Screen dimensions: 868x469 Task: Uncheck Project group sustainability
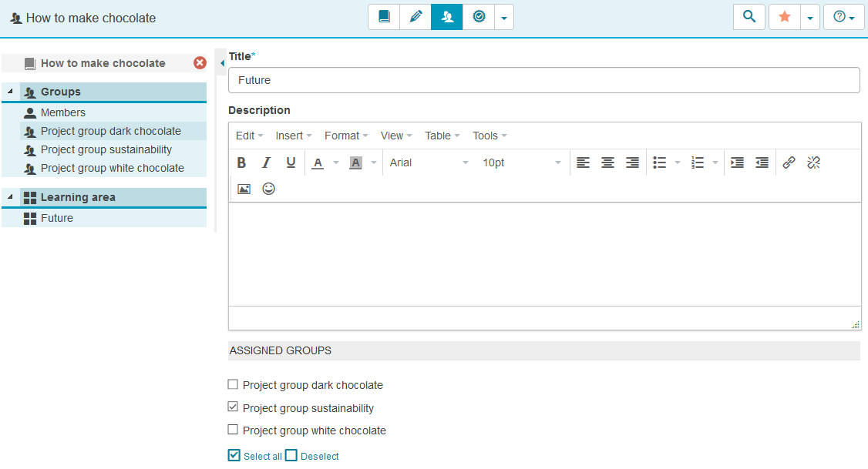pyautogui.click(x=233, y=407)
